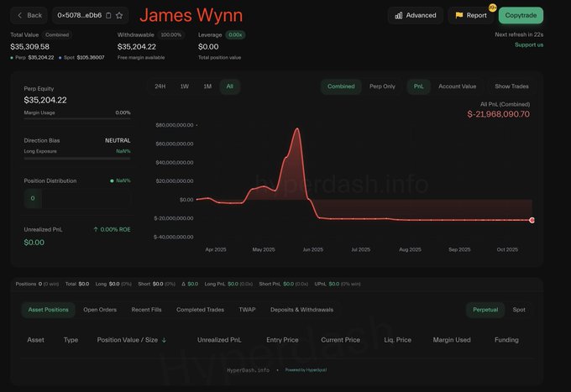Click the Type column header
Screen dimensions: 571x392
click(x=71, y=340)
